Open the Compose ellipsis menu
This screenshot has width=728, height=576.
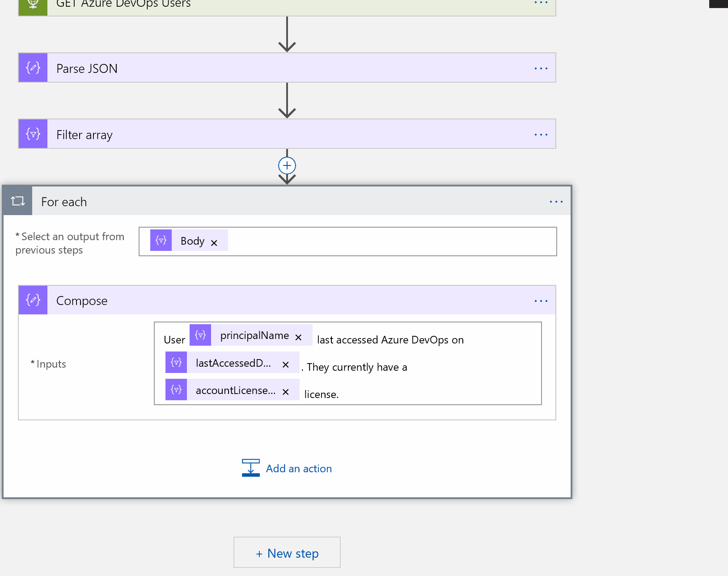[x=541, y=301]
